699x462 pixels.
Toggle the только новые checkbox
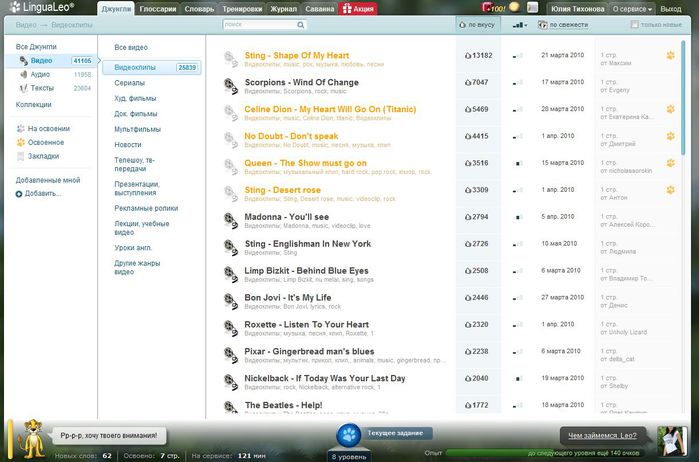coord(634,25)
